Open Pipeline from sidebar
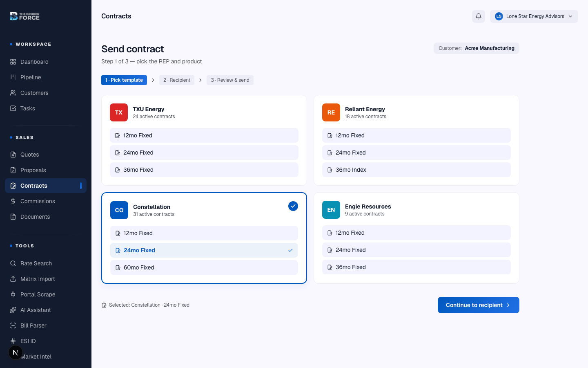Image resolution: width=588 pixels, height=368 pixels. click(x=46, y=77)
